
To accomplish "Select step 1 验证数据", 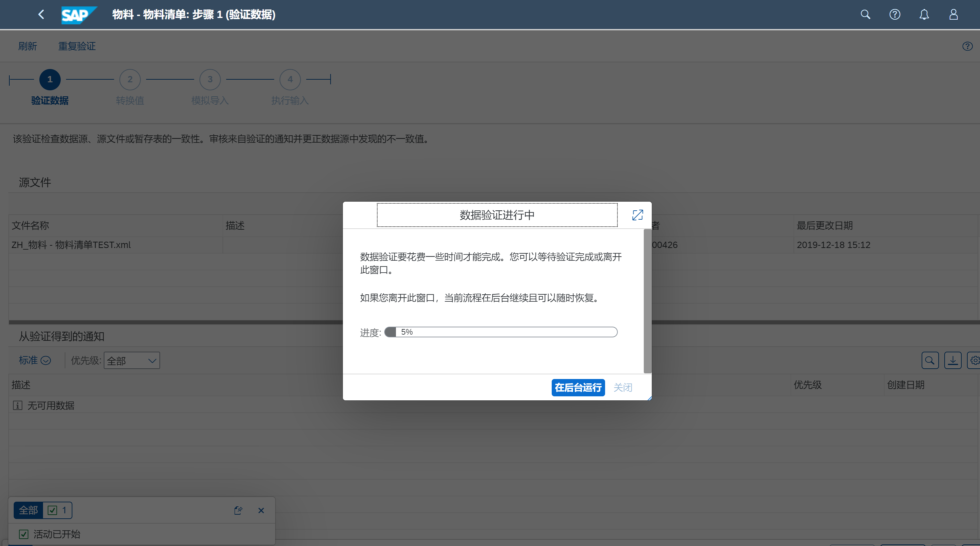I will coord(50,79).
